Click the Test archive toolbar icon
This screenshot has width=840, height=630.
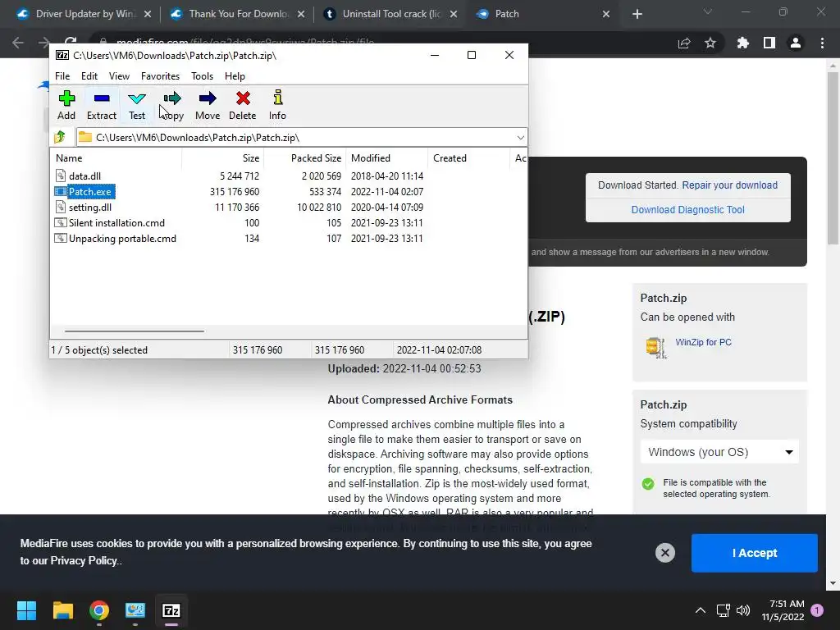137,98
